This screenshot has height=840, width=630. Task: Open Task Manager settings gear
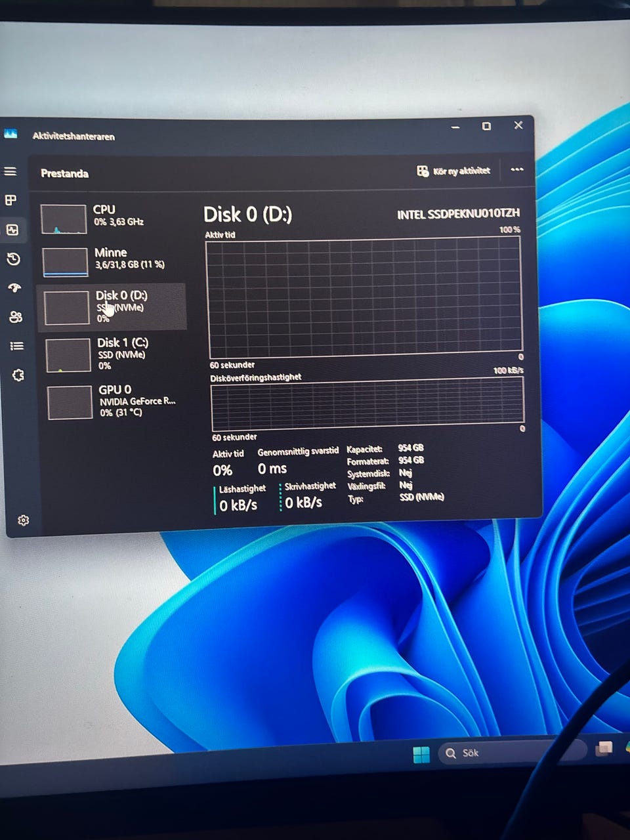pyautogui.click(x=24, y=520)
